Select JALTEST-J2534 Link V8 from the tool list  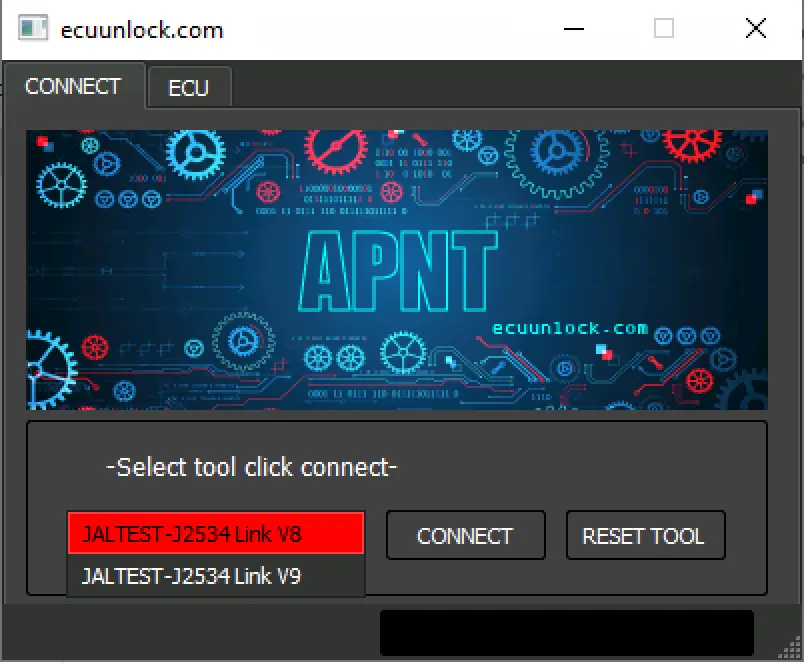tap(215, 533)
